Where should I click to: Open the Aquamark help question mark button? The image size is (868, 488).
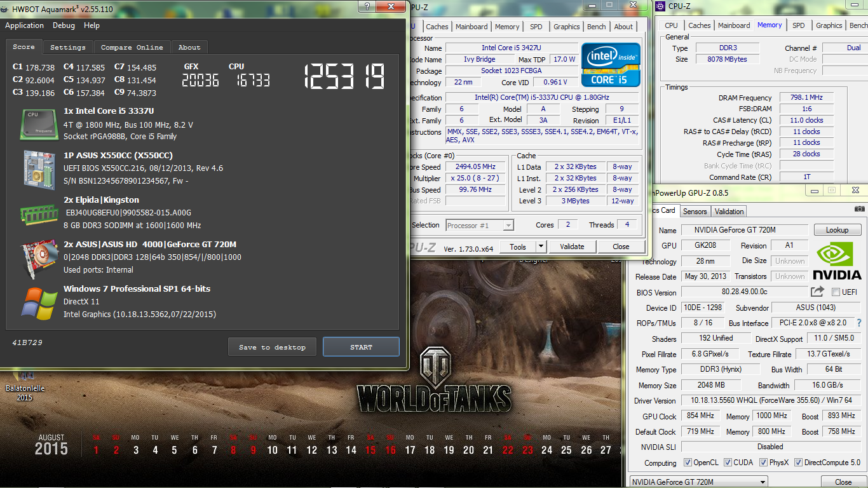367,6
